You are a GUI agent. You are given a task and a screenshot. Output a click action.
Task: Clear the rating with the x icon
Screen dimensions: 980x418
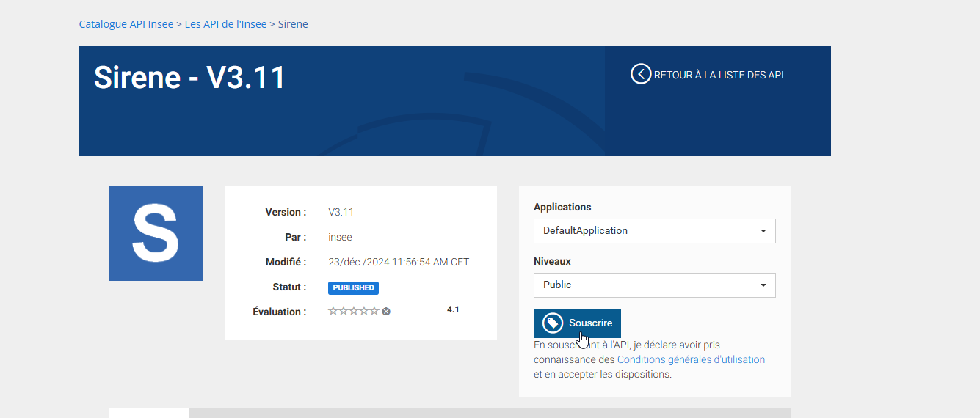pyautogui.click(x=386, y=312)
